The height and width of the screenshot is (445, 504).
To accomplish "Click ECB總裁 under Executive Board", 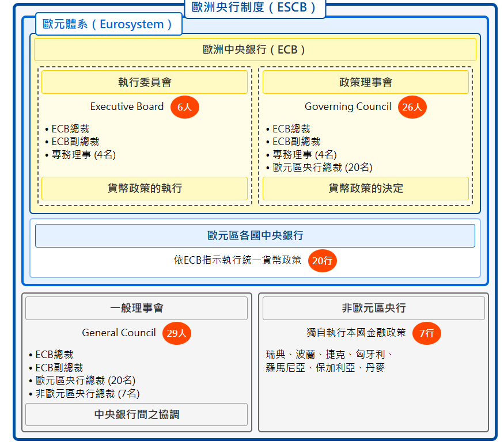I will click(70, 129).
